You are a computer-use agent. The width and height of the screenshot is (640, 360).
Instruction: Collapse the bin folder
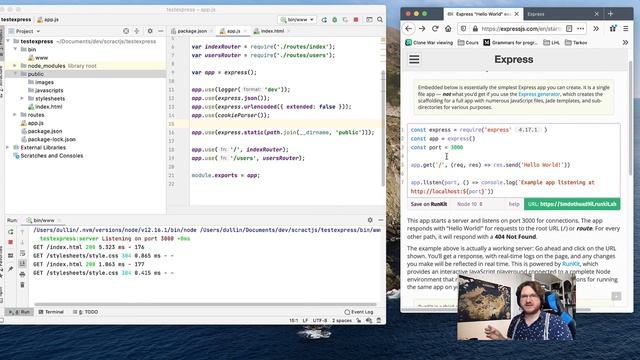click(x=16, y=49)
